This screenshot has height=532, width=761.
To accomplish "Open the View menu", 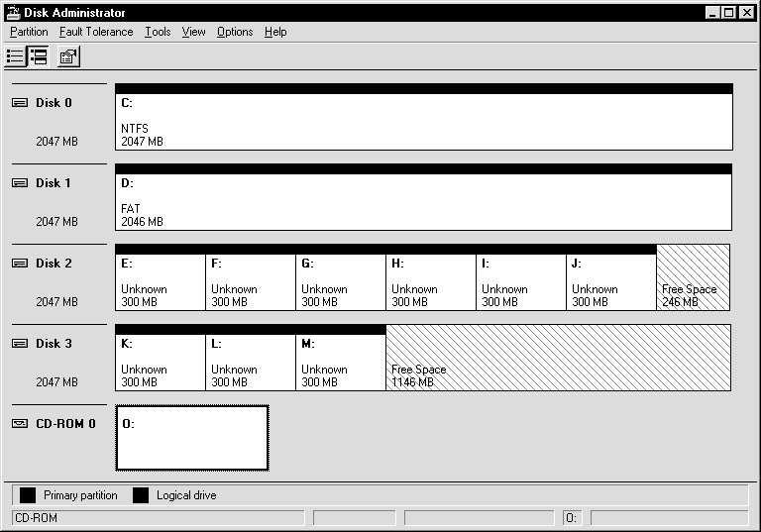I will click(194, 32).
